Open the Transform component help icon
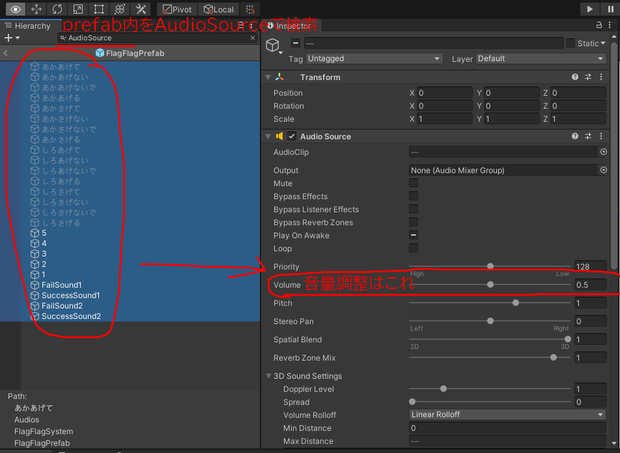 pos(575,77)
